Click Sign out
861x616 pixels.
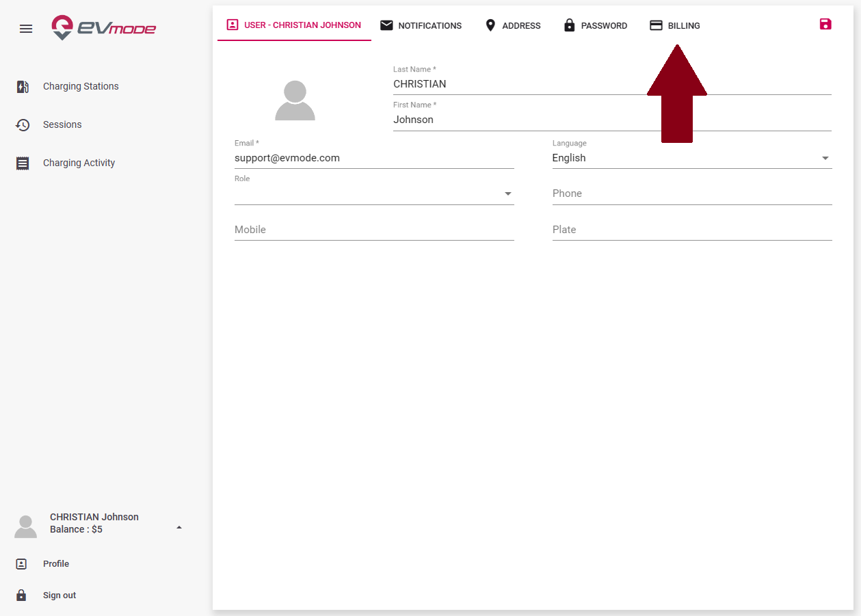coord(59,595)
